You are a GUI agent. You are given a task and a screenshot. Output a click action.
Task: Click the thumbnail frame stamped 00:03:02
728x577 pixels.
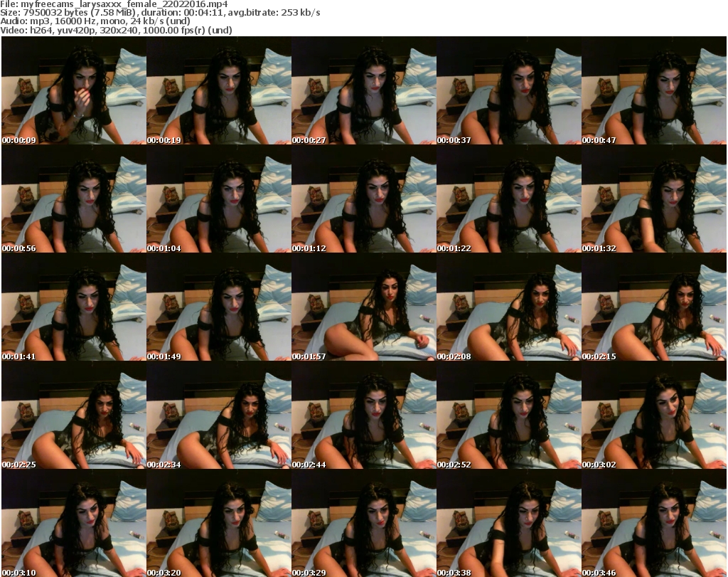click(654, 415)
